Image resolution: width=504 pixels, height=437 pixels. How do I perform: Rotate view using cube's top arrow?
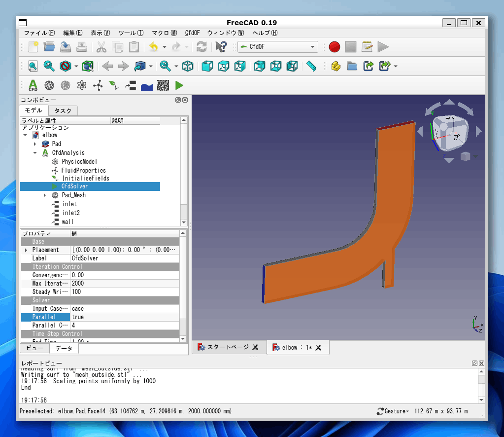(x=449, y=103)
